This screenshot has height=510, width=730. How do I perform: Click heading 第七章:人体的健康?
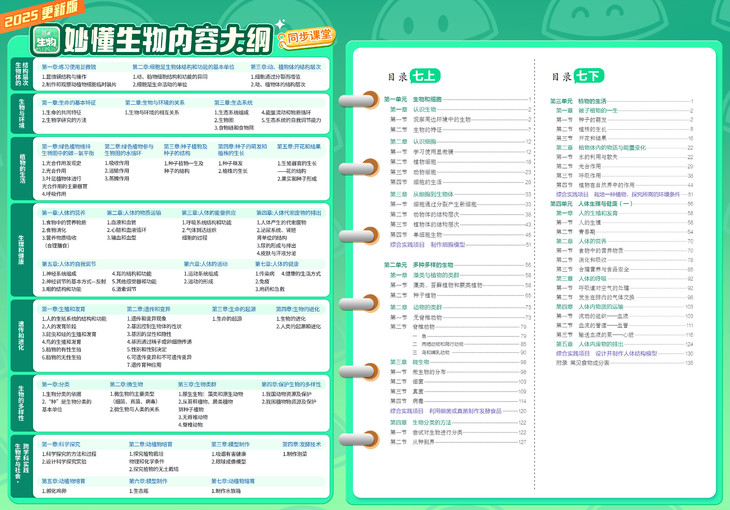click(x=277, y=264)
